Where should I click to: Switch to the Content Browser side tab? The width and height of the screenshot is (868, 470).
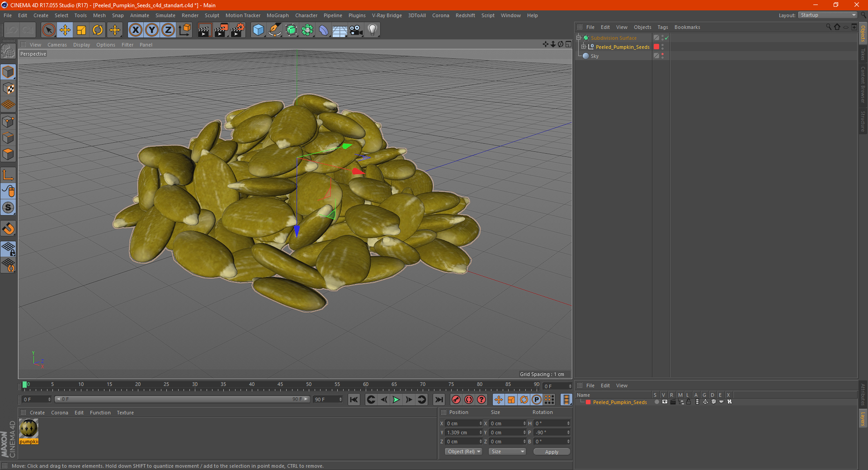[863, 85]
